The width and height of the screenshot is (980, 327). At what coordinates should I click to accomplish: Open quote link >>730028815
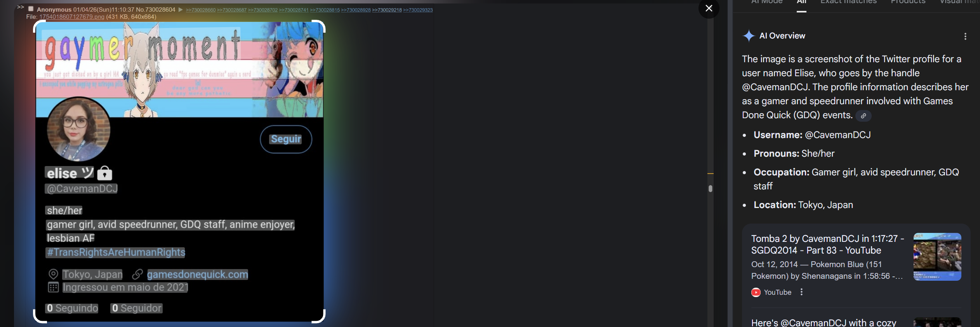point(325,10)
